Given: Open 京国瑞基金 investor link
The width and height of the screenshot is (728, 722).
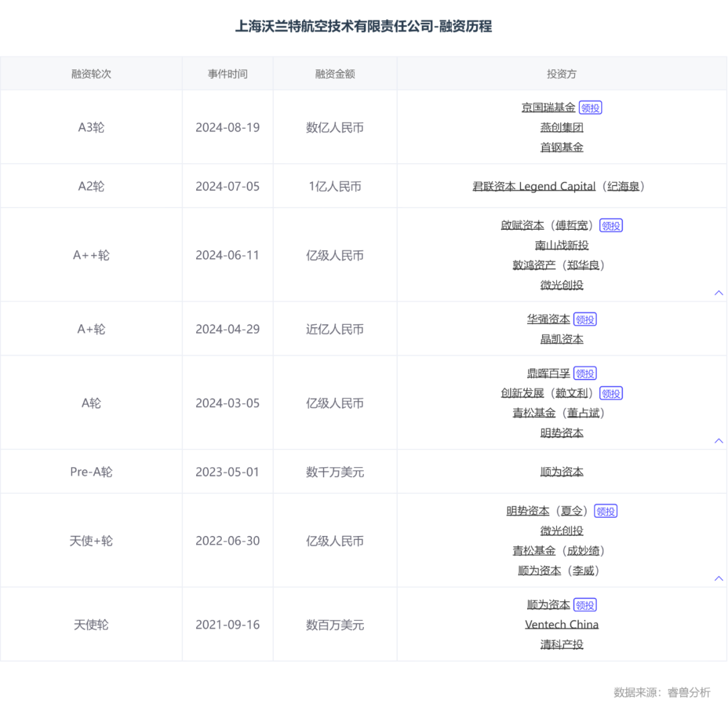Looking at the screenshot, I should [x=548, y=108].
